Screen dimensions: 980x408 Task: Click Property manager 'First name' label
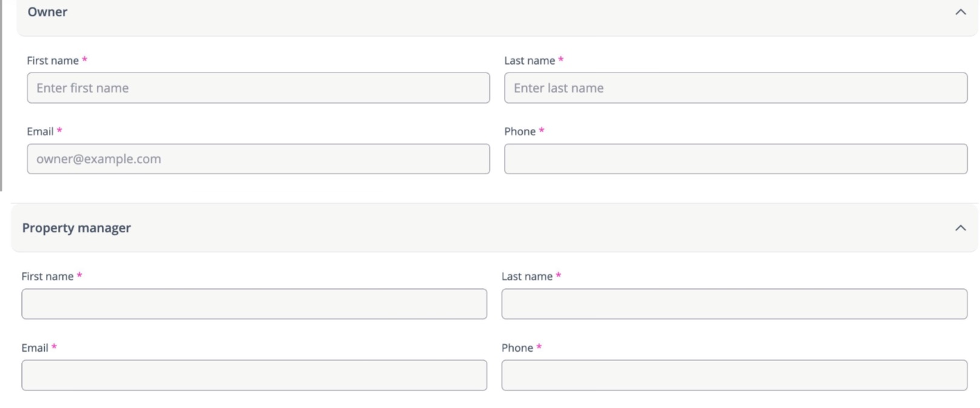point(47,277)
